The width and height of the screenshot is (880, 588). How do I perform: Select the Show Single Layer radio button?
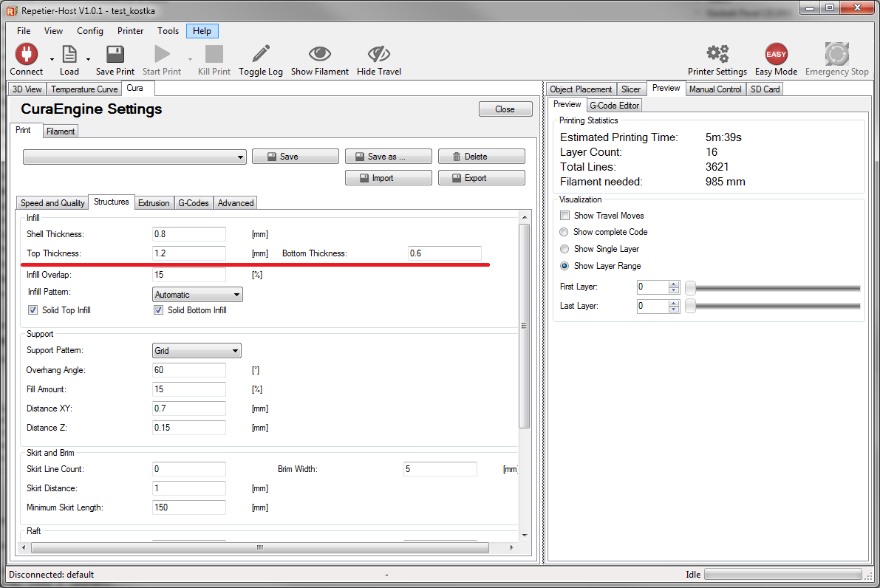coord(565,249)
